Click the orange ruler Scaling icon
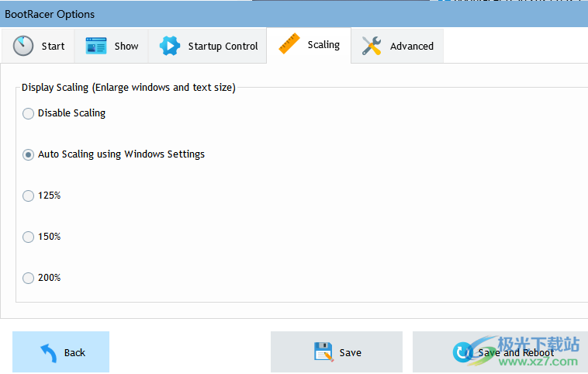The width and height of the screenshot is (588, 374). coord(289,43)
